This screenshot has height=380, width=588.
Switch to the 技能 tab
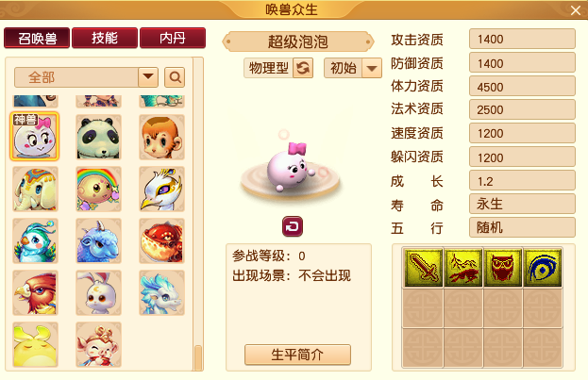click(x=105, y=38)
